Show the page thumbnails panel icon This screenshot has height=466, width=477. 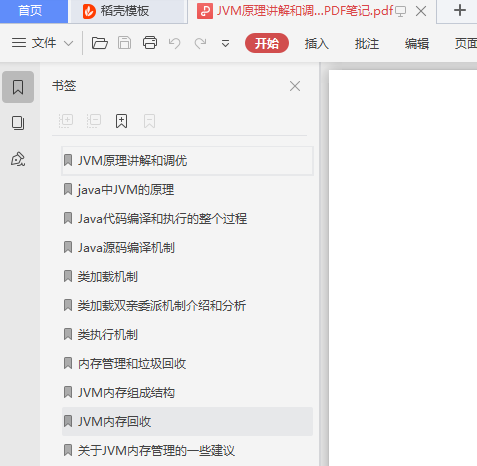18,123
